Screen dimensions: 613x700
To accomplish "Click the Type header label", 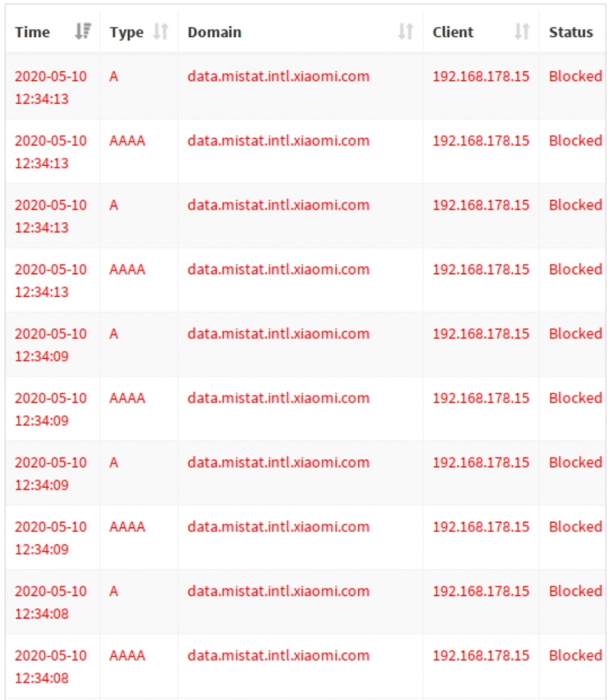I will pos(127,33).
